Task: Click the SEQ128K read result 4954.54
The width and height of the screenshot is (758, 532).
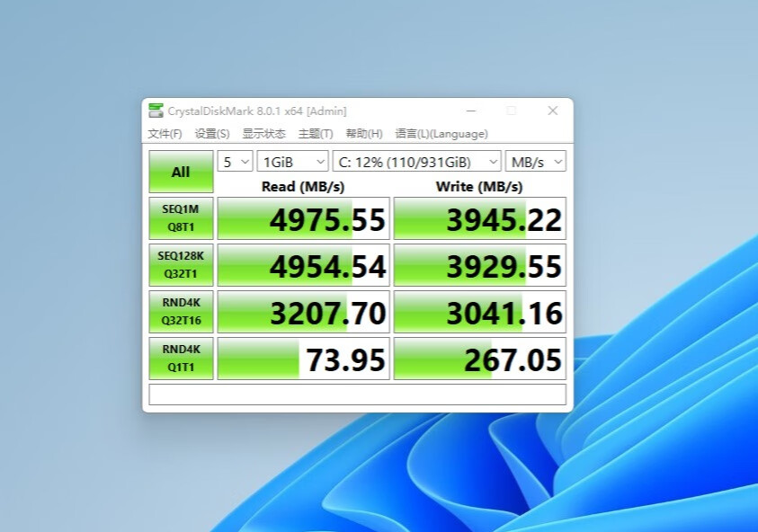Action: point(303,265)
